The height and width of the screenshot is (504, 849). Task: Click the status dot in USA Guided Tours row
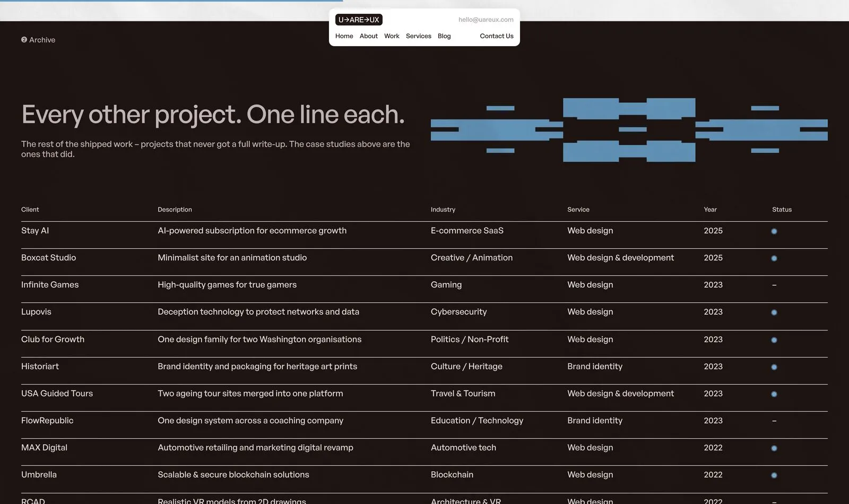point(774,394)
